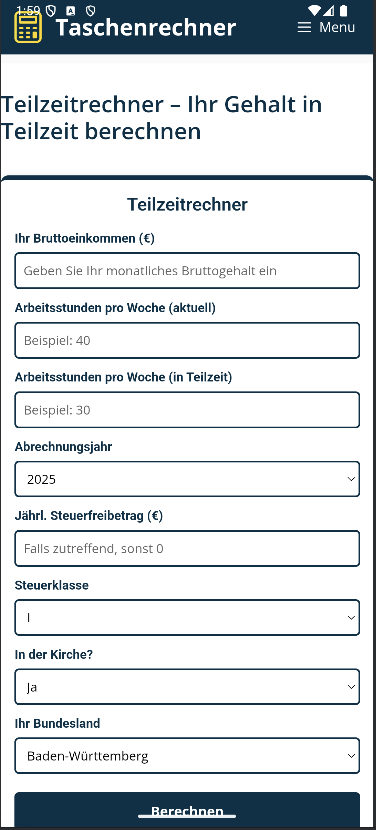Open the hamburger Menu icon
This screenshot has height=830, width=376.
[x=304, y=27]
